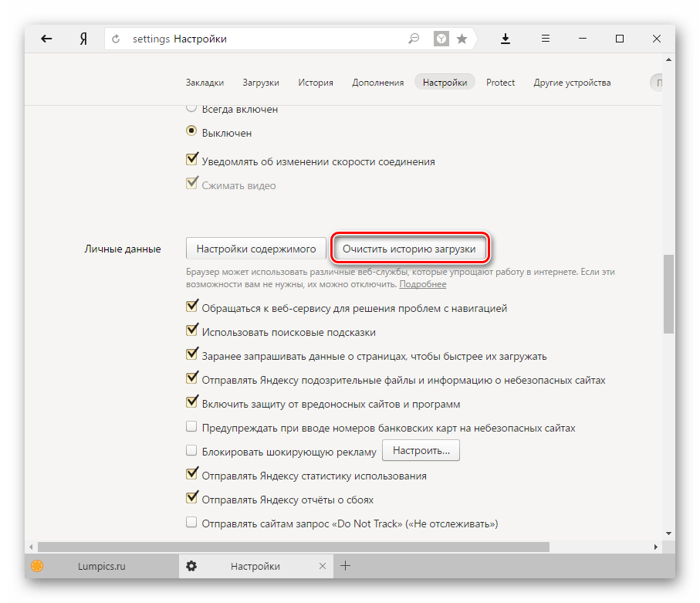The image size is (700, 603).
Task: Bookmark this page with the star icon
Action: (x=462, y=39)
